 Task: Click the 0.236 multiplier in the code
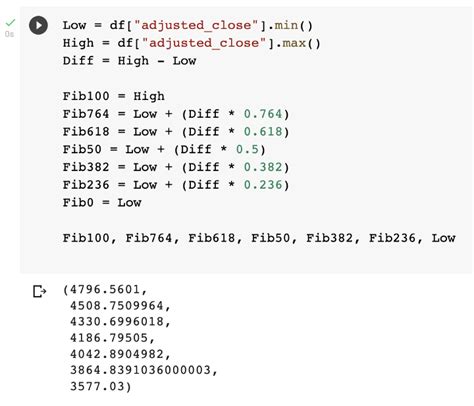pyautogui.click(x=263, y=185)
